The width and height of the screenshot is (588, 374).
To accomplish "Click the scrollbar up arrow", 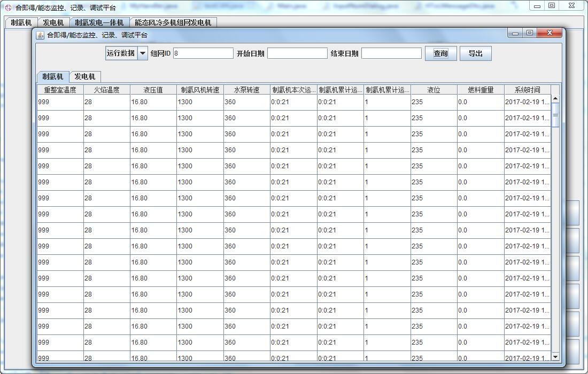I will (555, 98).
